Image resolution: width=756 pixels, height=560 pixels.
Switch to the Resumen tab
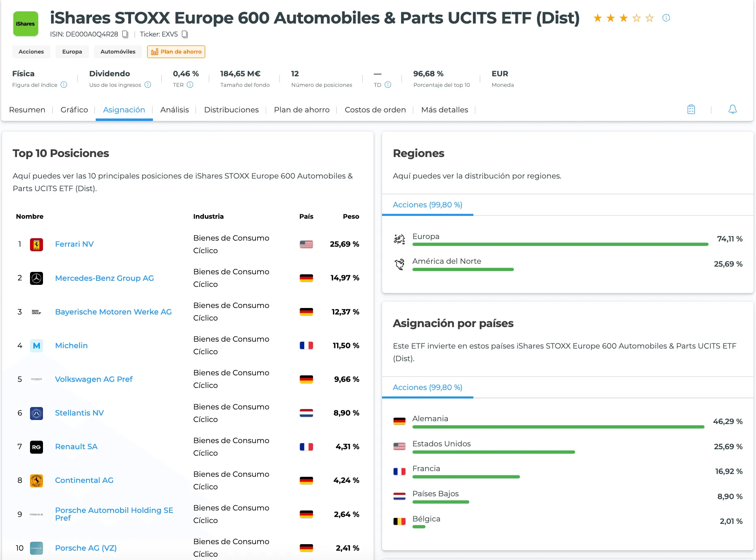tap(27, 110)
